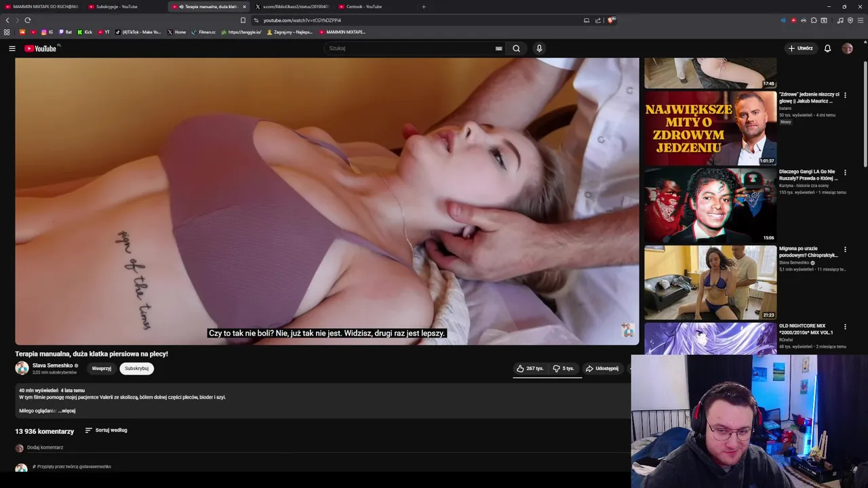Click the address bar URL

point(302,20)
